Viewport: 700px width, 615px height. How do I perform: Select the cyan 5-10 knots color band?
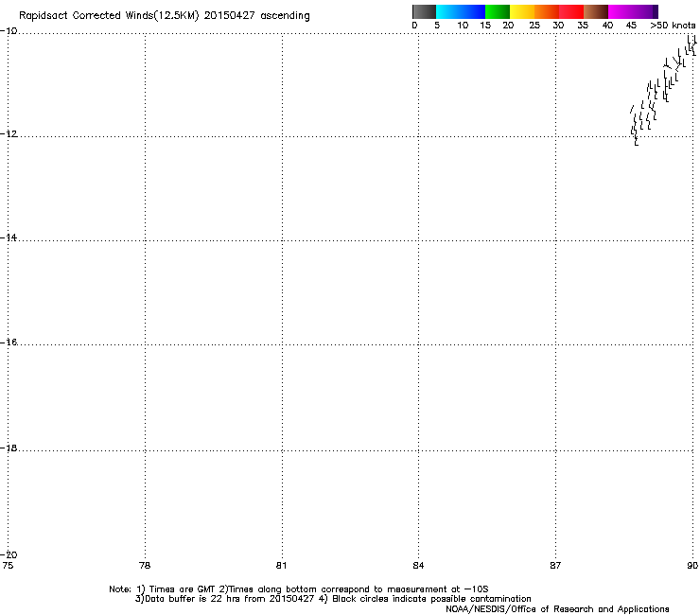(448, 11)
